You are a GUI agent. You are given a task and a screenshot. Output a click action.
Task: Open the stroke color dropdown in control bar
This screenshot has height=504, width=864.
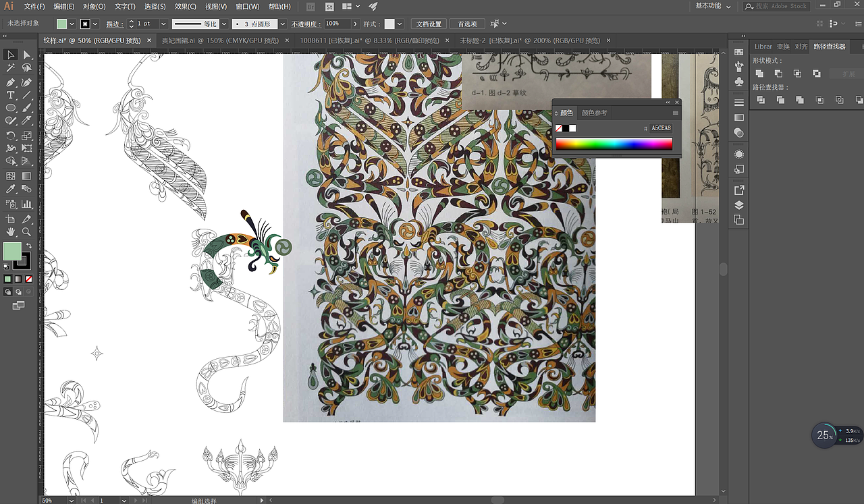[x=95, y=24]
